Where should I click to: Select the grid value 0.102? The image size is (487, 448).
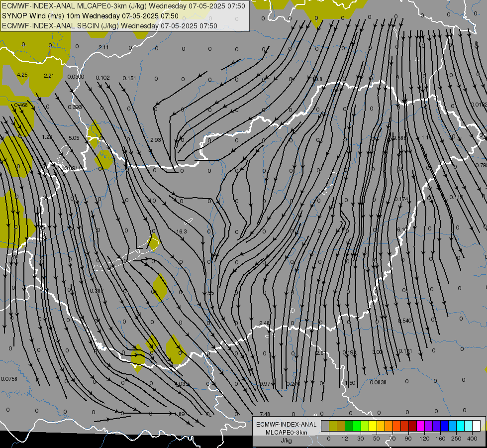[102, 78]
